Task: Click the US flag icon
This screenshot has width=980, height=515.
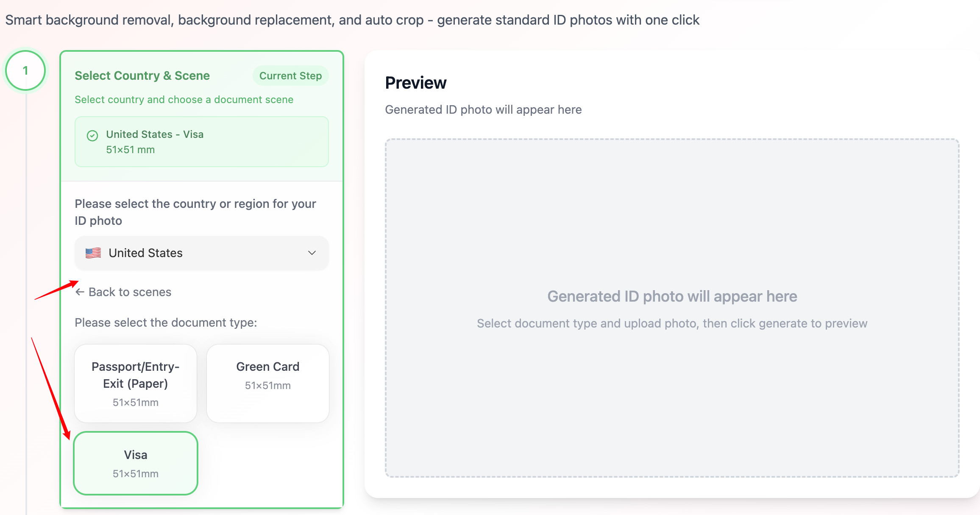Action: [x=93, y=253]
